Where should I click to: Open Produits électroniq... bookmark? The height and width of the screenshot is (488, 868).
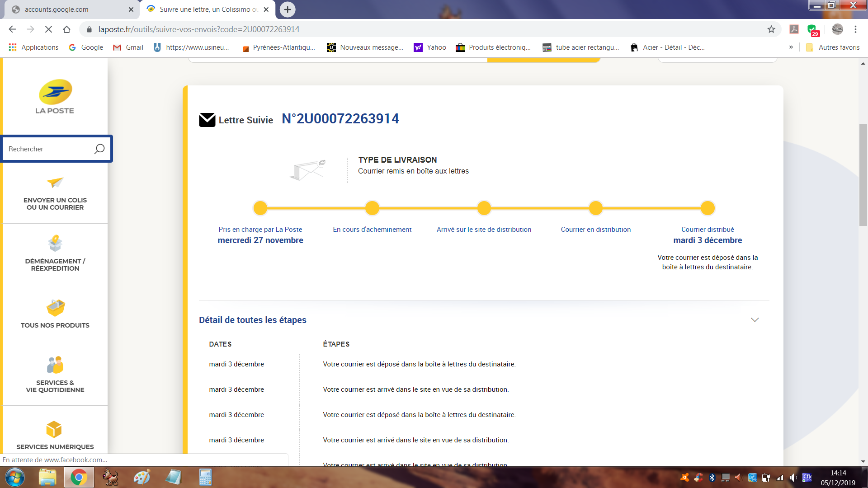[x=493, y=47]
